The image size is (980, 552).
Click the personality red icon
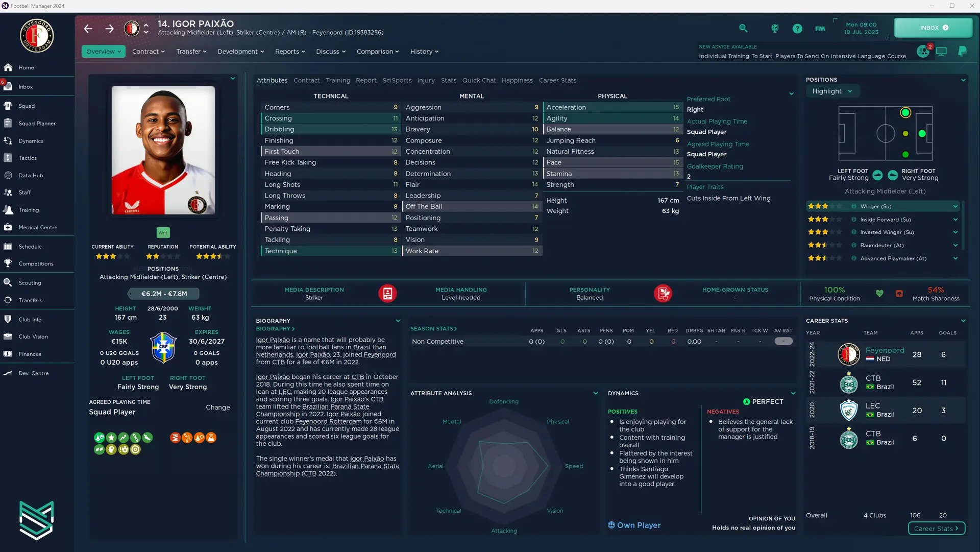coord(663,294)
